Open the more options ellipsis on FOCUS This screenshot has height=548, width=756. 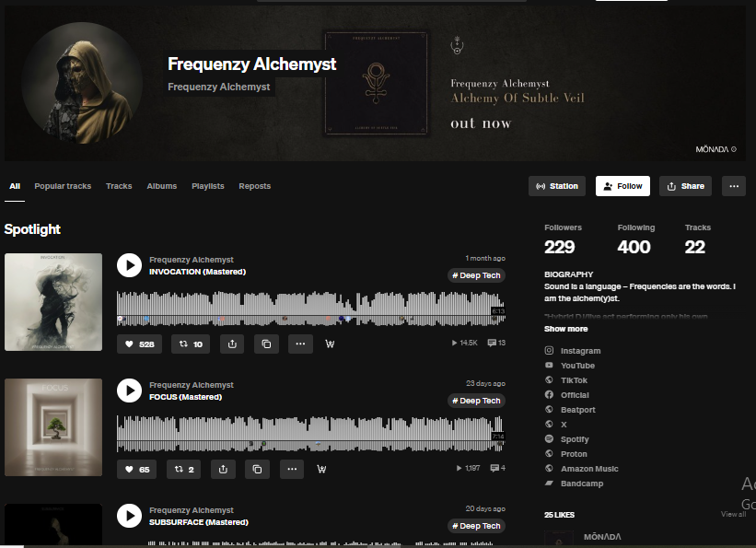coord(292,469)
